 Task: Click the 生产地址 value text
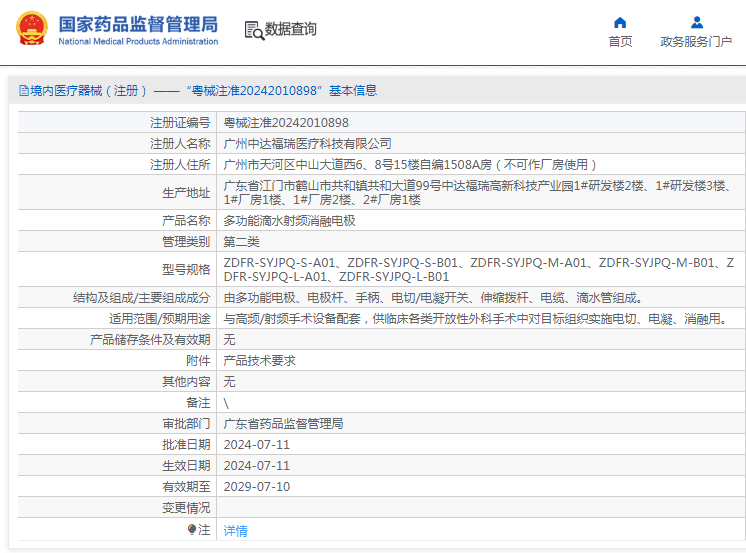point(478,193)
